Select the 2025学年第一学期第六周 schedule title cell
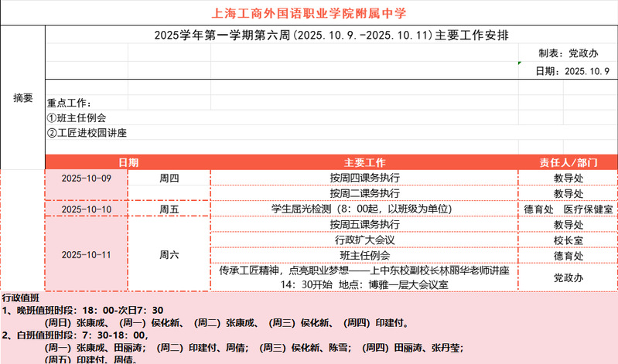Screen dimensions: 618x364 tap(331, 35)
